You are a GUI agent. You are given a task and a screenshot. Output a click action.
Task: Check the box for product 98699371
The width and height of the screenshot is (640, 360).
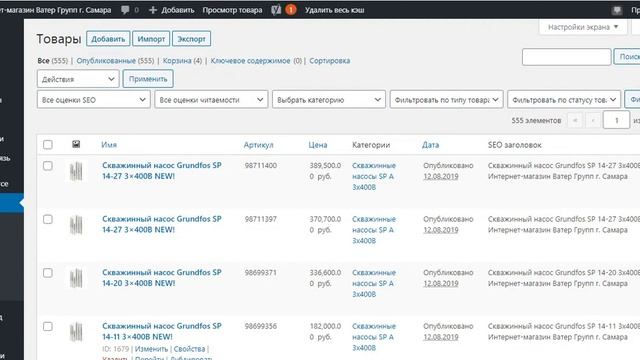48,273
